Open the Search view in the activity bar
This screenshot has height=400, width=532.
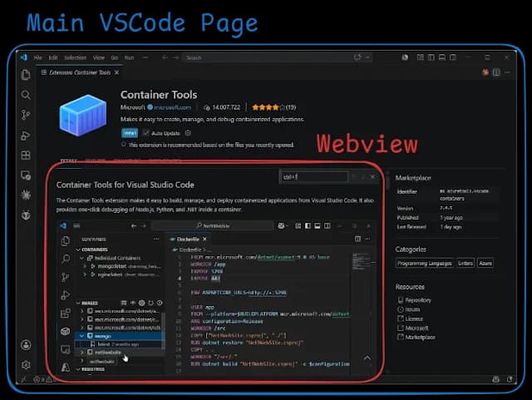[26, 95]
